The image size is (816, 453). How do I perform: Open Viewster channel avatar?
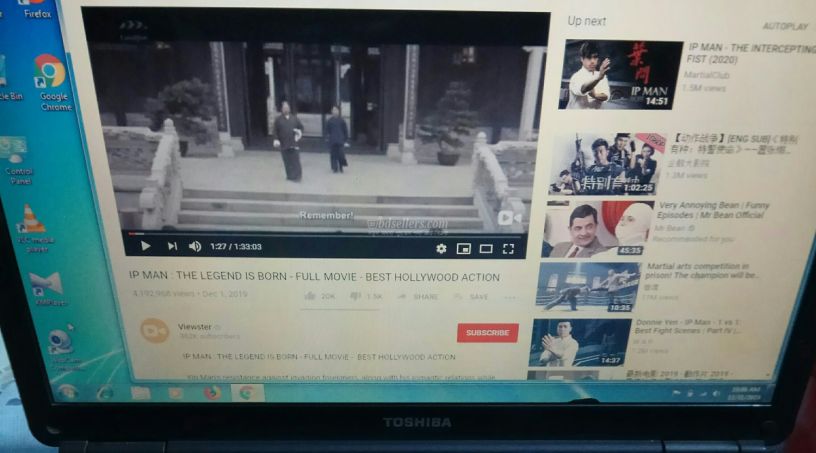click(154, 331)
